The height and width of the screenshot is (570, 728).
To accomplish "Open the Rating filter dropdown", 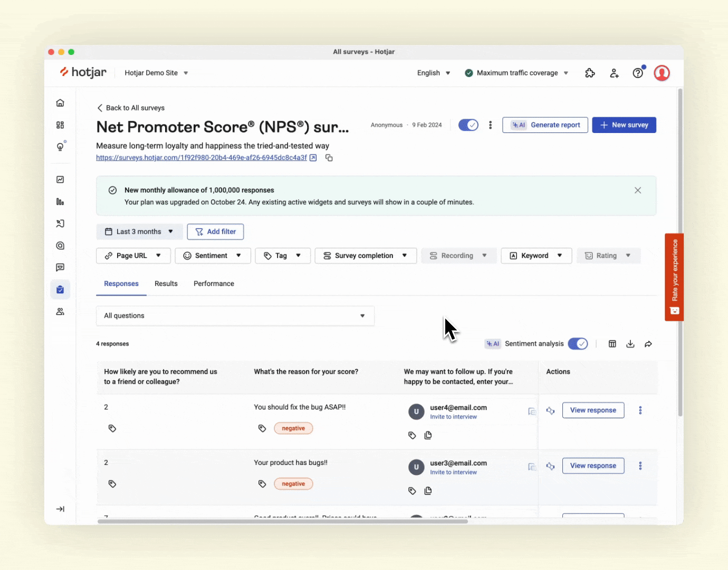I will click(x=608, y=255).
